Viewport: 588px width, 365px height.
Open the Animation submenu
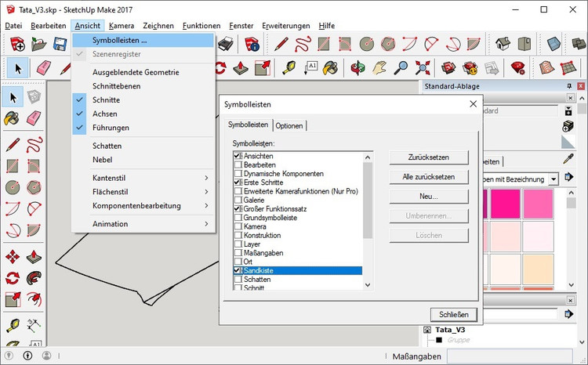pos(143,224)
